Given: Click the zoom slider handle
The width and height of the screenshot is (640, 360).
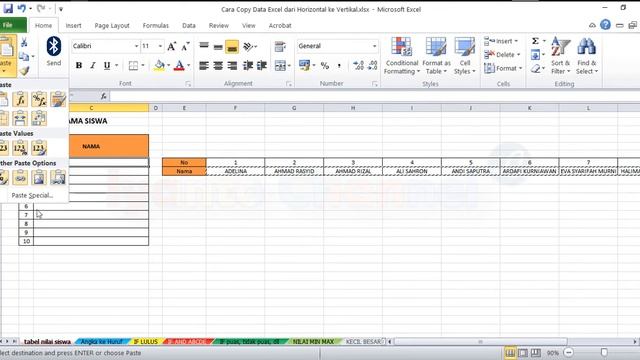Looking at the screenshot, I should point(604,352).
